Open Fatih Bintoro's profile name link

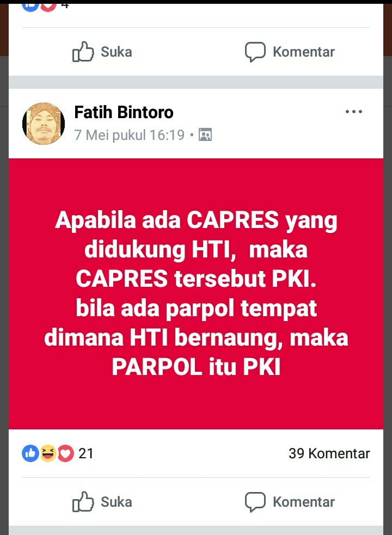[124, 112]
